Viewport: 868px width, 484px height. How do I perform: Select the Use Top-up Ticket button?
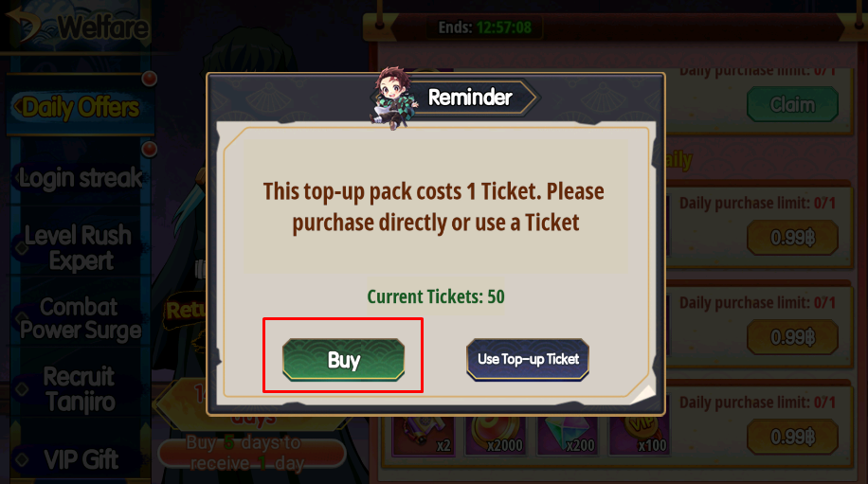(x=528, y=360)
